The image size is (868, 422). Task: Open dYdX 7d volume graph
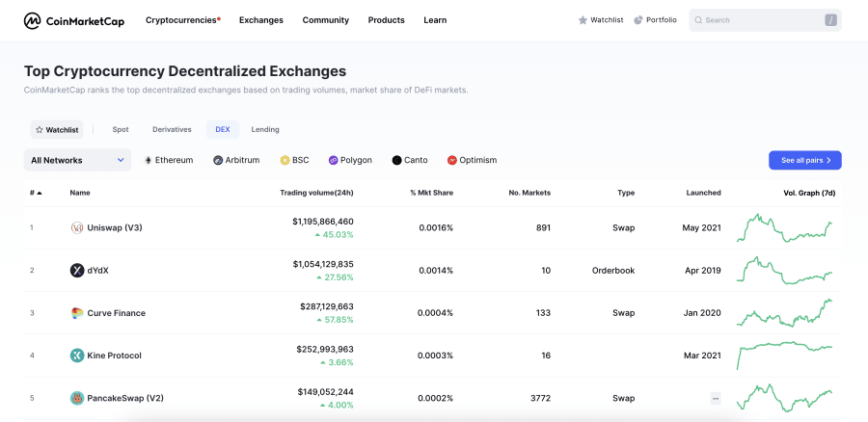point(784,271)
